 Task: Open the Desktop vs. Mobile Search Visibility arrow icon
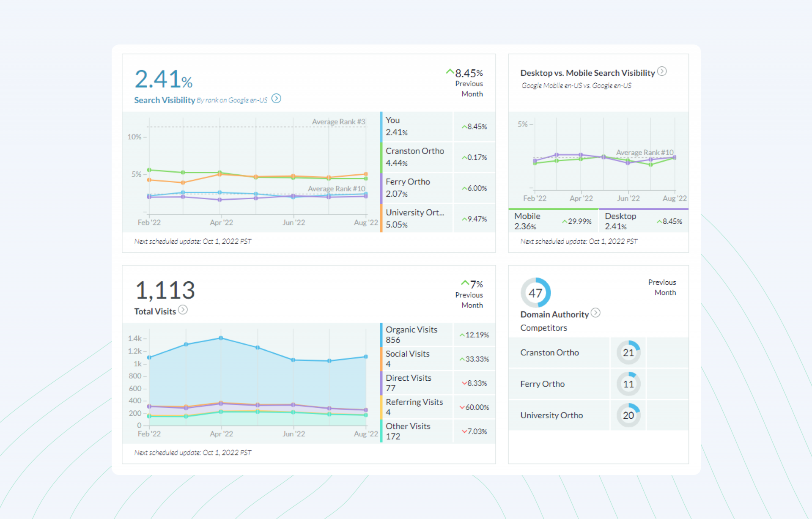click(x=662, y=71)
